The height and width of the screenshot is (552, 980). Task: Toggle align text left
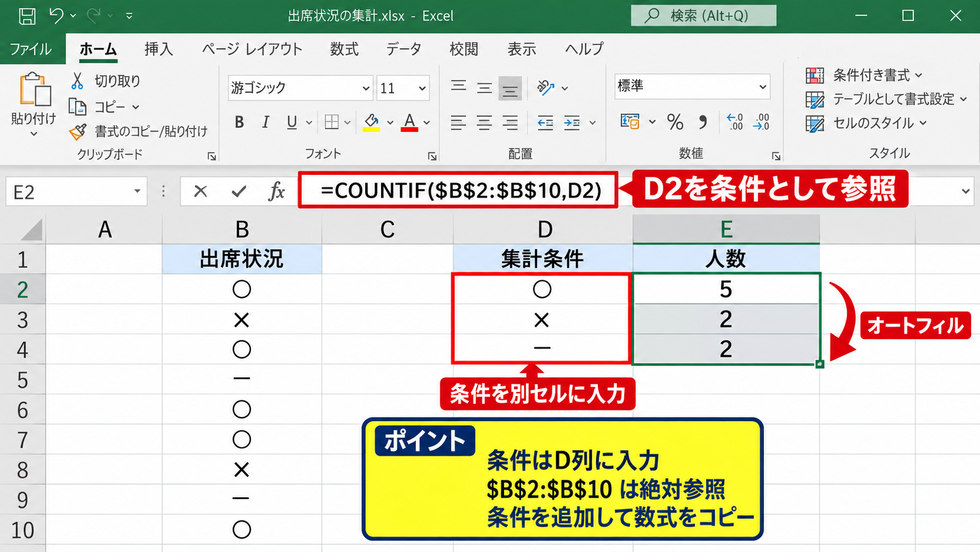point(458,123)
